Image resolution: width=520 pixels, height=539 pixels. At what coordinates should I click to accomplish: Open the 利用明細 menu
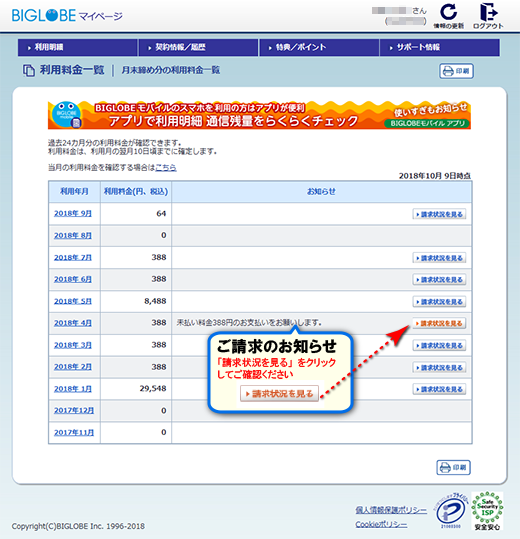[x=78, y=47]
